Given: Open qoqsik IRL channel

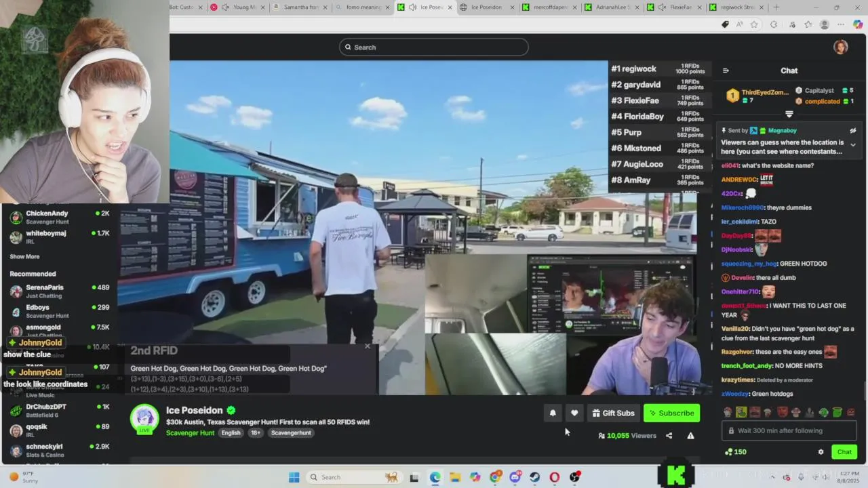Looking at the screenshot, I should pos(60,430).
